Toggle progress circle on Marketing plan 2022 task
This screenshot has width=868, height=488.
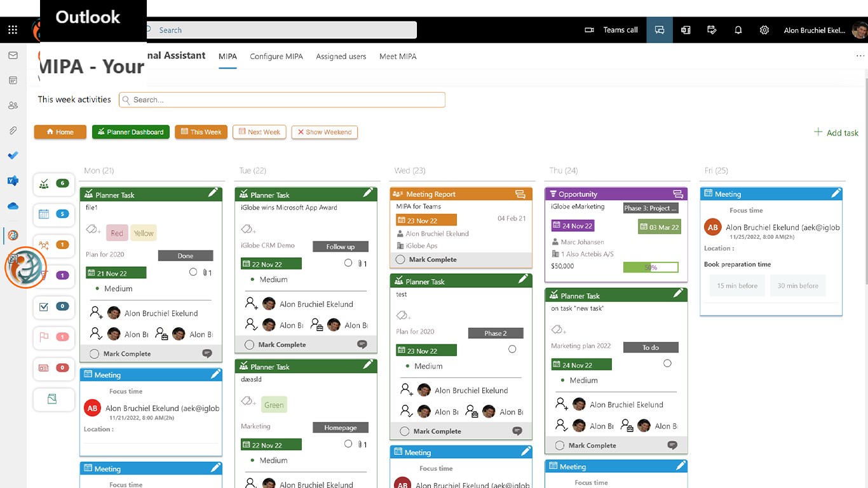coord(667,363)
